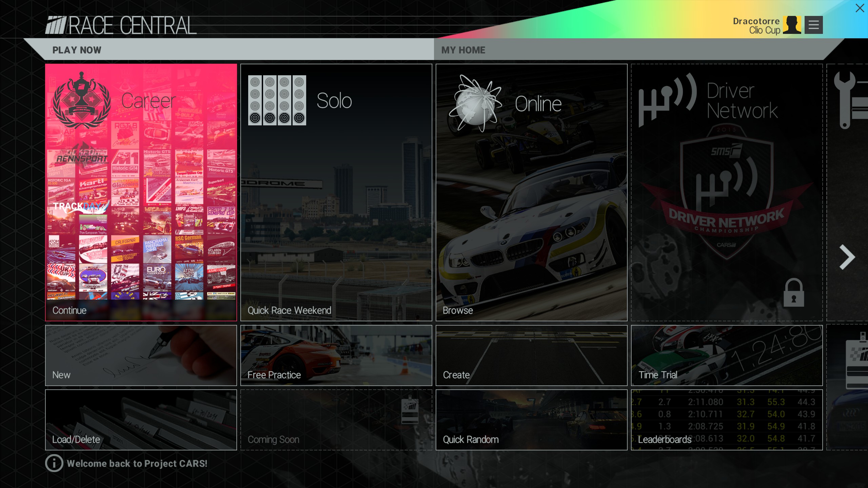
Task: Click the Online globe icon
Action: [x=475, y=103]
